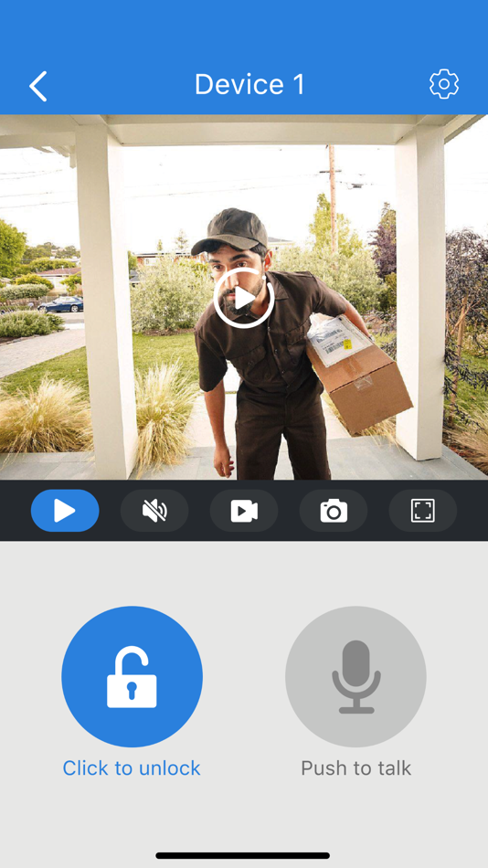Open device settings gear icon
Screen dimensions: 488x868
click(444, 84)
